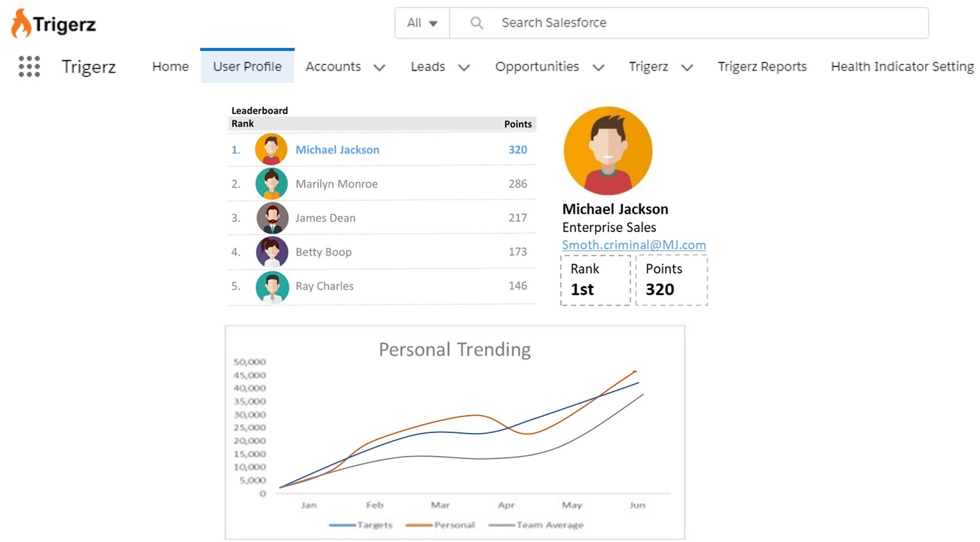Expand the Trigerz tab chevron

(x=687, y=67)
